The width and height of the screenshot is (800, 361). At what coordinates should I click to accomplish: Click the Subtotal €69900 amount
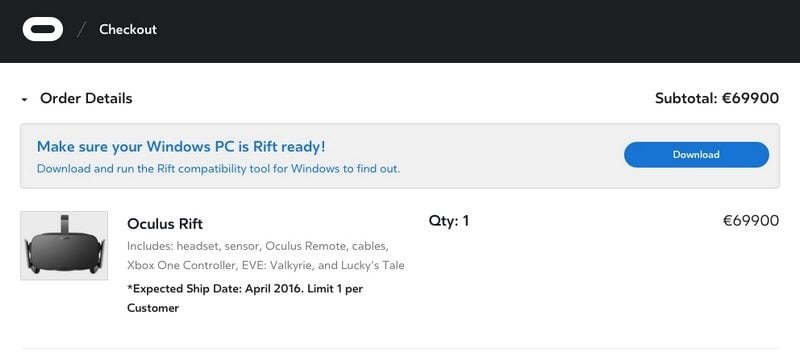click(x=717, y=98)
